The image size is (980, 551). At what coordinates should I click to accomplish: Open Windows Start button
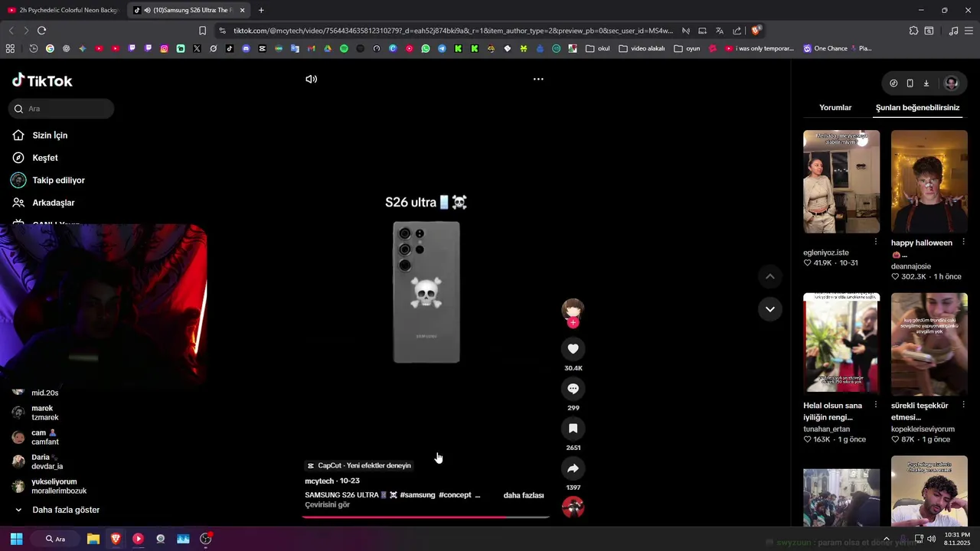point(16,539)
